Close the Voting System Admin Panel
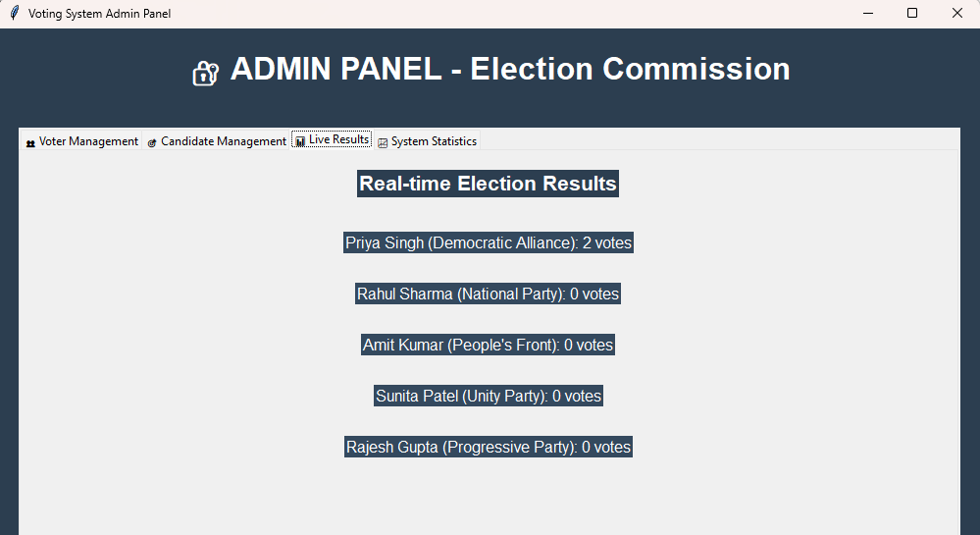980x535 pixels. (x=957, y=14)
